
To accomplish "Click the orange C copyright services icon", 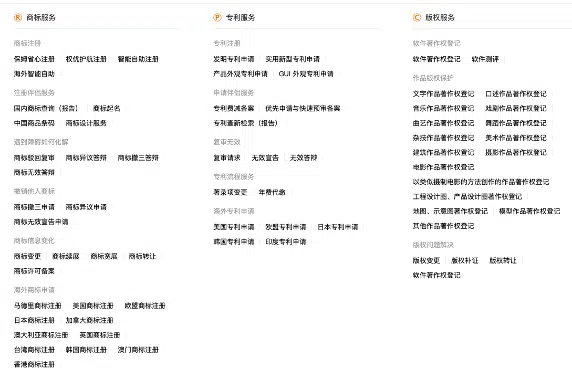I will coord(417,18).
